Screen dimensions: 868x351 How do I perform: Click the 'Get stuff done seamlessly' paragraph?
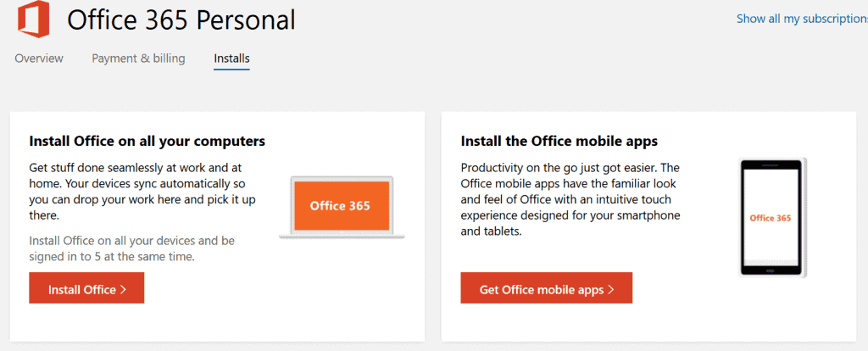point(142,191)
